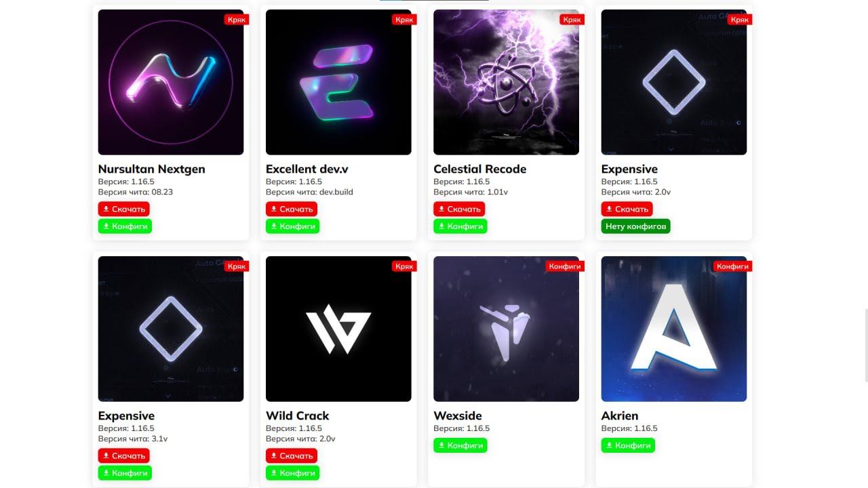
Task: Click Конфиги button under Akrien
Action: point(628,445)
